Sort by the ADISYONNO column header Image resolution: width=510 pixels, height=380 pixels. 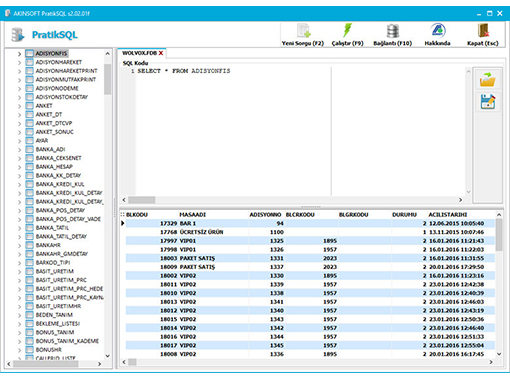[265, 215]
